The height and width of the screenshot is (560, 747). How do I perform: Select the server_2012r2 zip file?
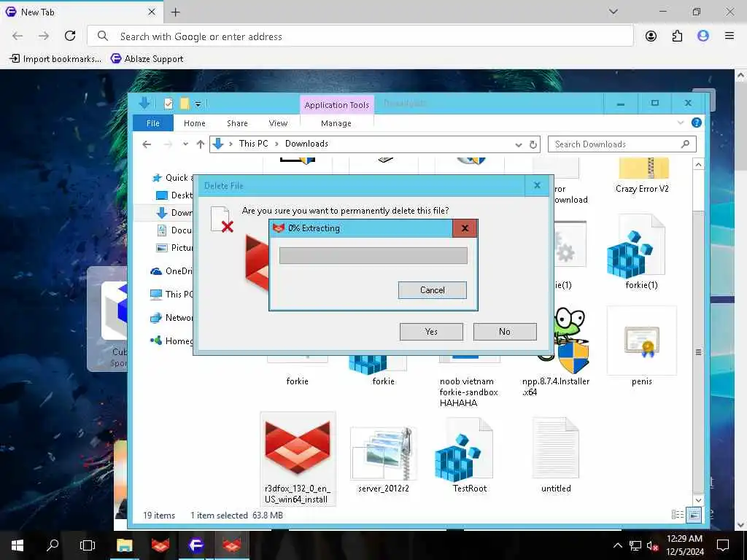[384, 459]
